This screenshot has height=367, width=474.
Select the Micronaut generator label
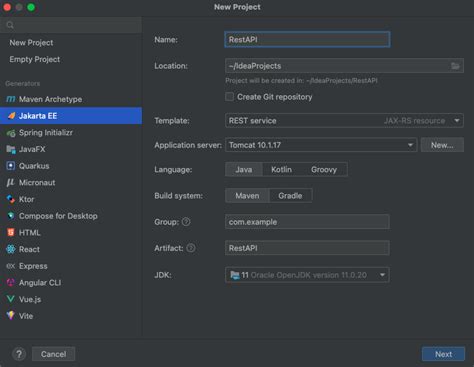pos(37,182)
